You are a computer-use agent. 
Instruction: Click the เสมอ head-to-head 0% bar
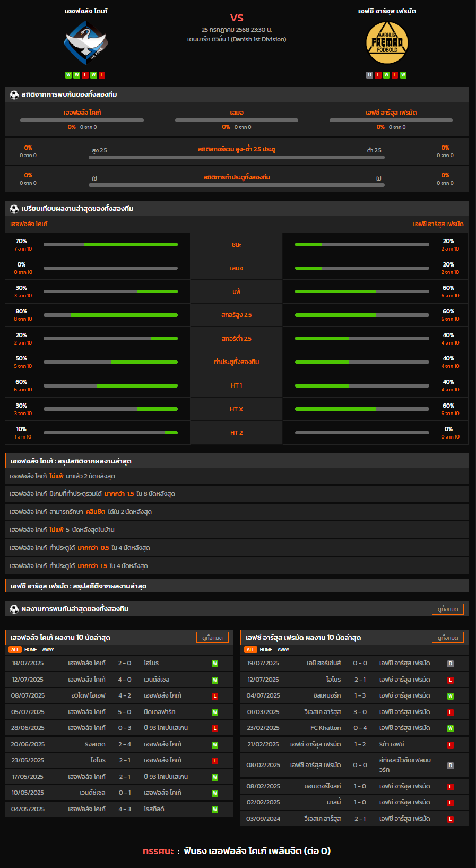(x=237, y=120)
